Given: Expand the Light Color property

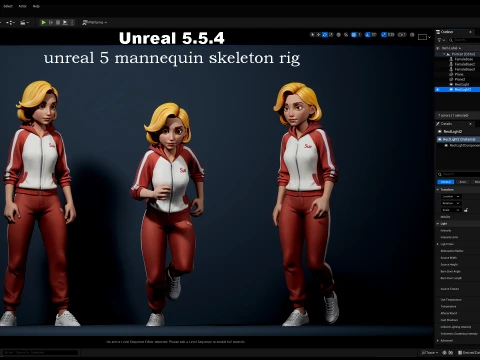Looking at the screenshot, I should [438, 244].
